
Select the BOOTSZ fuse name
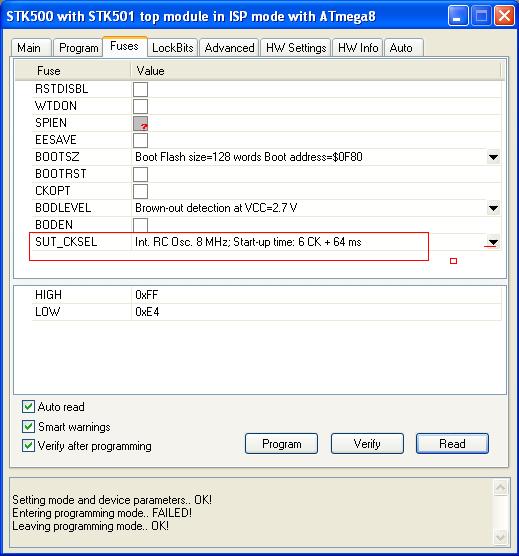point(57,157)
